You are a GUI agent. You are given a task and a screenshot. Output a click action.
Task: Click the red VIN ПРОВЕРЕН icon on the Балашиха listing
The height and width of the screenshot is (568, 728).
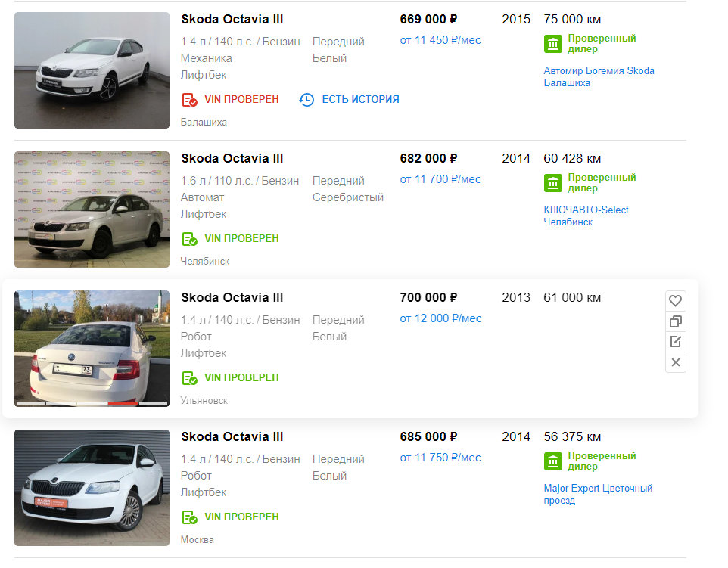click(189, 100)
